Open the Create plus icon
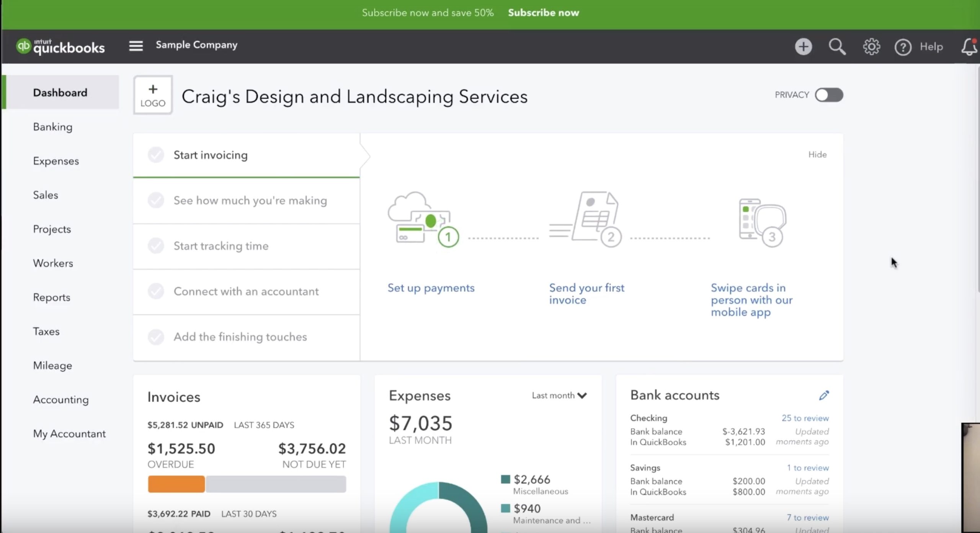980x533 pixels. (x=803, y=47)
